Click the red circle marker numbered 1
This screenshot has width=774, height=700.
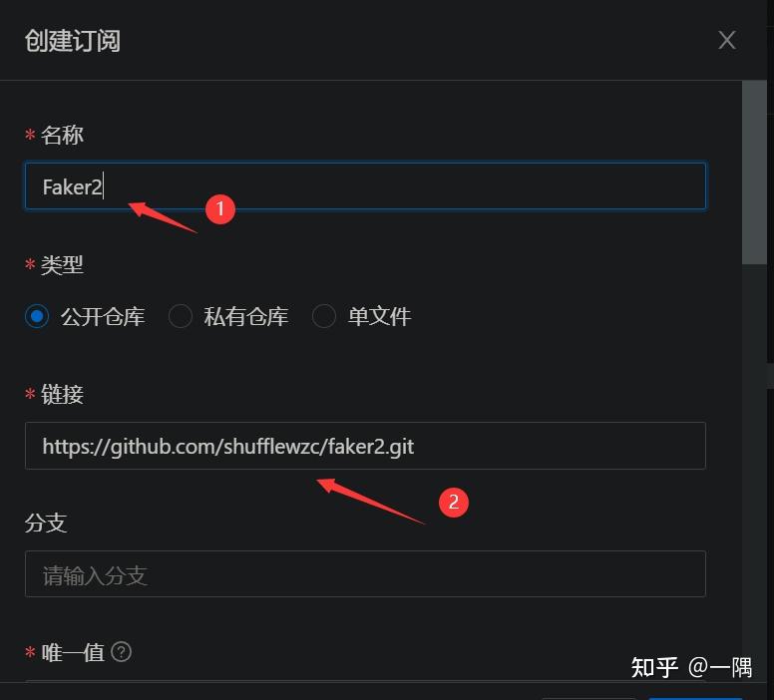[220, 208]
